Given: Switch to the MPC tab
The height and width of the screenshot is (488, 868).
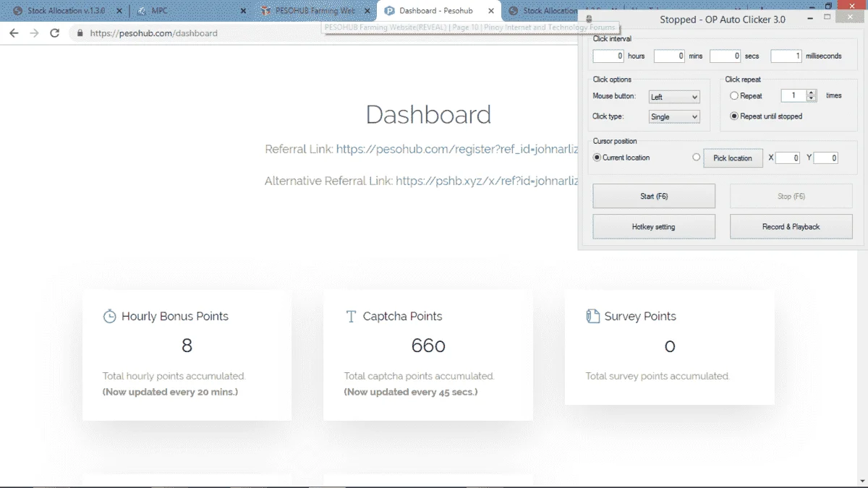Looking at the screenshot, I should [x=192, y=11].
